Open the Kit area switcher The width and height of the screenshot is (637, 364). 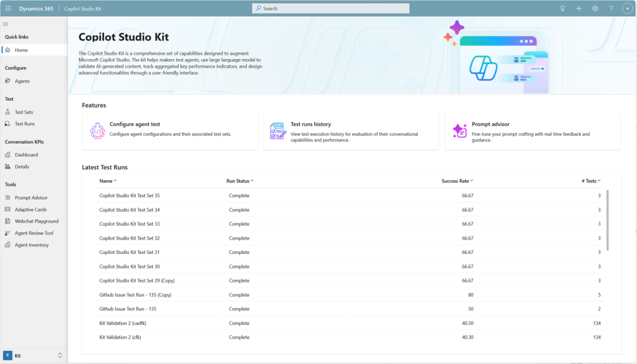tap(34, 355)
